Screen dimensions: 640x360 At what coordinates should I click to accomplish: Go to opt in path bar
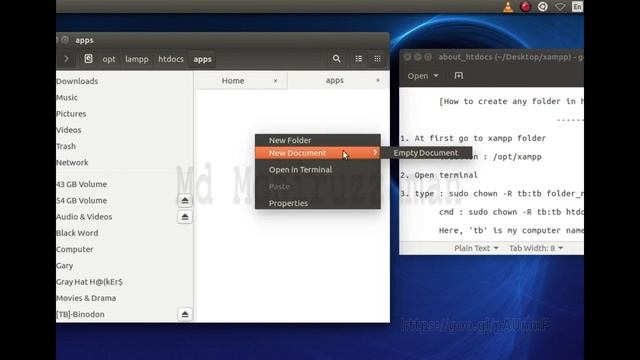pyautogui.click(x=109, y=59)
